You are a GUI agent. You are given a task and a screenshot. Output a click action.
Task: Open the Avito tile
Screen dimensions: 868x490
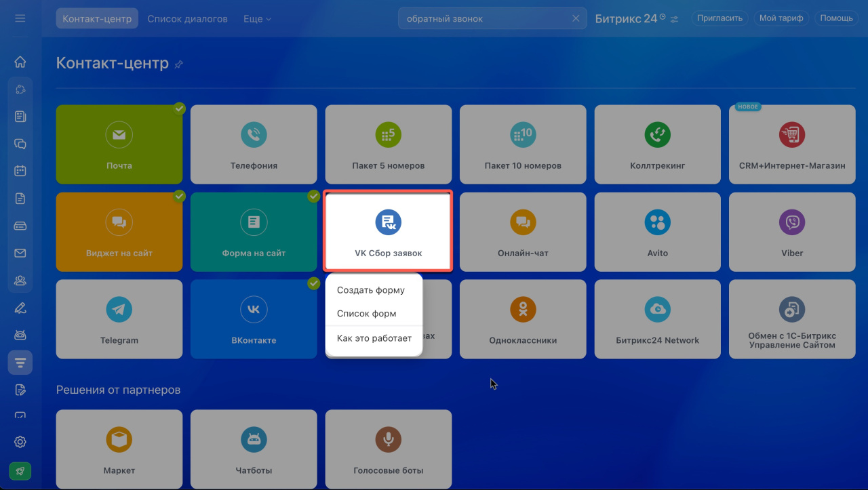pos(658,232)
